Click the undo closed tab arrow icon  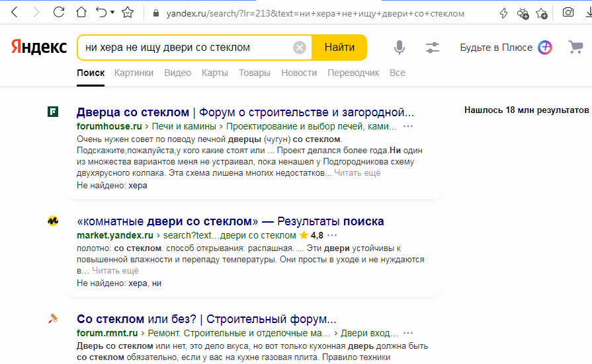pyautogui.click(x=102, y=13)
